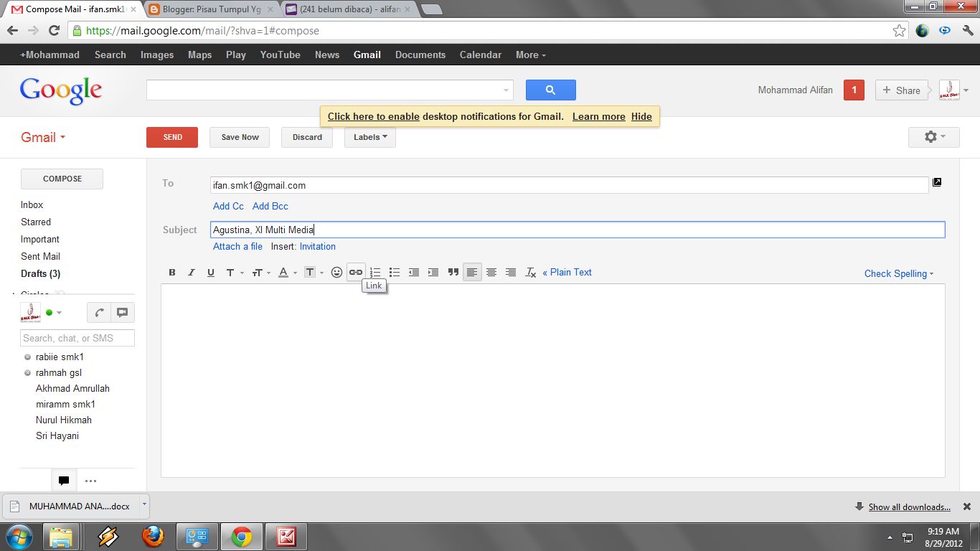Open the text color picker
Screen dimensions: 980x551
pyautogui.click(x=283, y=272)
